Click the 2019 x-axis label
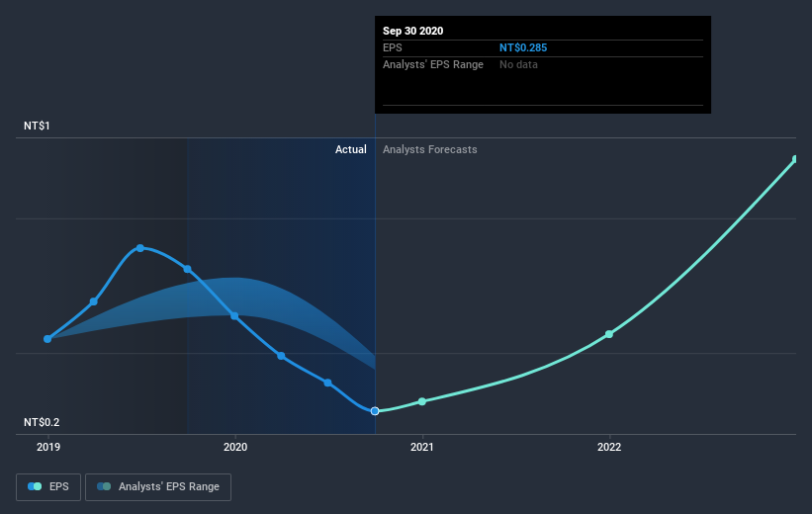Image resolution: width=812 pixels, height=514 pixels. click(48, 447)
